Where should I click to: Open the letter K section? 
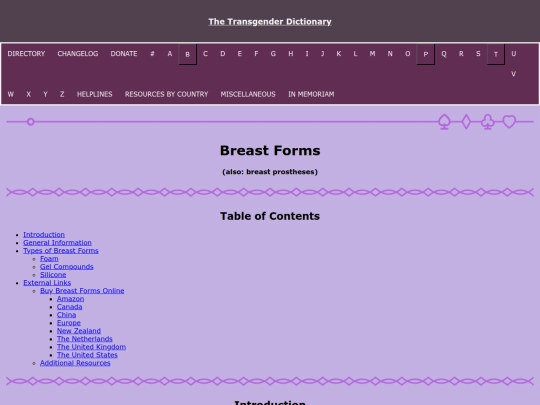click(339, 54)
